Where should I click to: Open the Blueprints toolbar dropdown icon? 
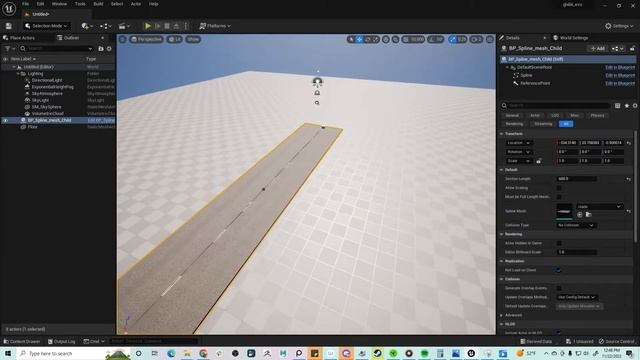click(106, 26)
